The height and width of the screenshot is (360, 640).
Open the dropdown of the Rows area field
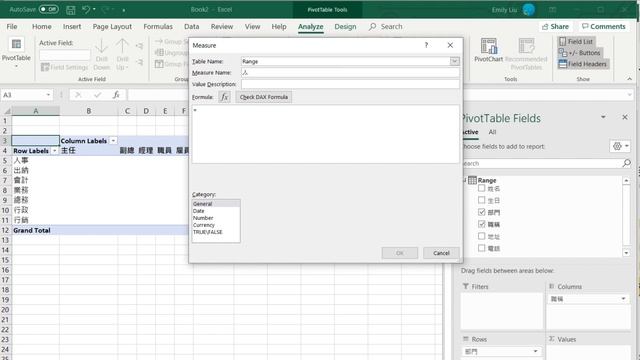coord(535,351)
